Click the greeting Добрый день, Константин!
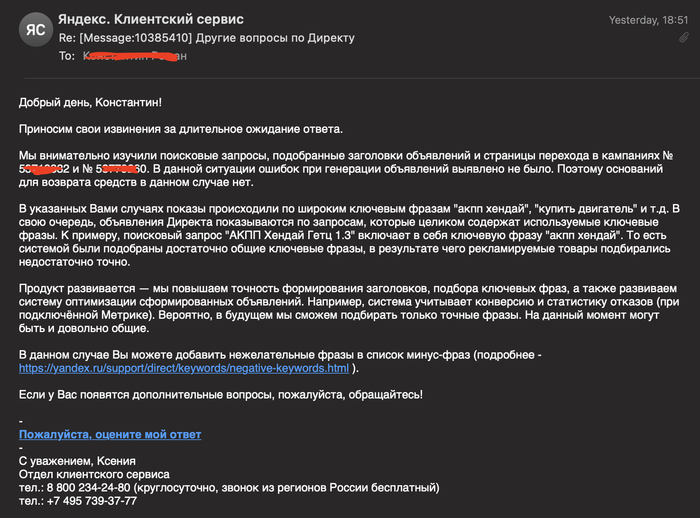This screenshot has height=518, width=700. pos(90,103)
